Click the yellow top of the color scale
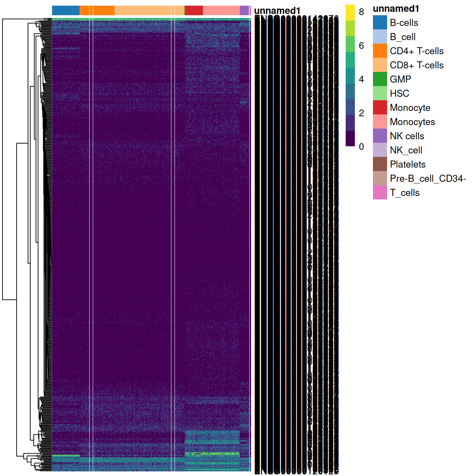This screenshot has height=476, width=476. click(350, 12)
